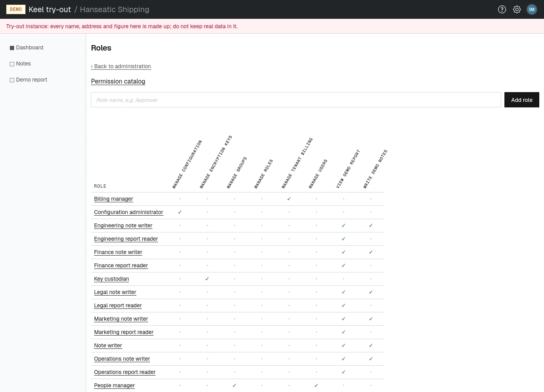The image size is (544, 392).
Task: Open the Legal report reader role
Action: (x=118, y=305)
